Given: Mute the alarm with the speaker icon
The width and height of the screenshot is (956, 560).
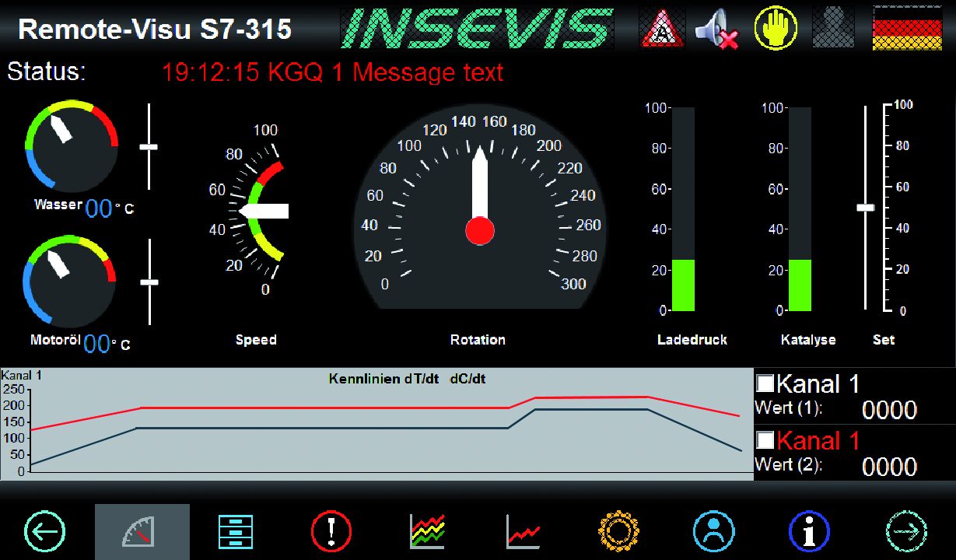Looking at the screenshot, I should tap(717, 27).
